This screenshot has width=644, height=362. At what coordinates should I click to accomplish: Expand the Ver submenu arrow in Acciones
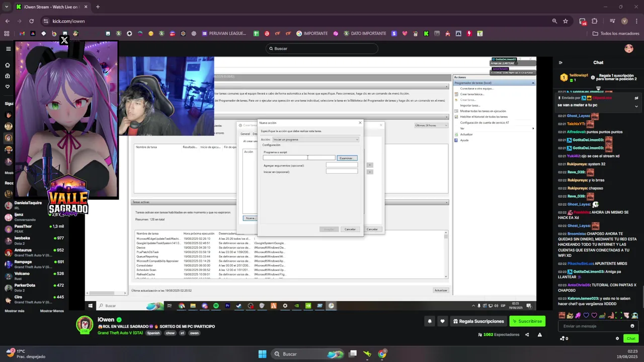[x=533, y=128]
